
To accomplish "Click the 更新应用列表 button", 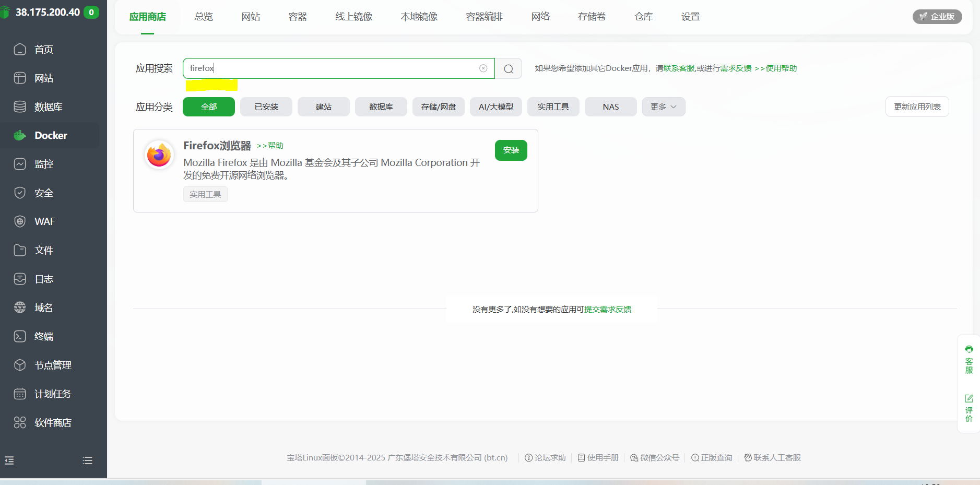I will pos(917,107).
